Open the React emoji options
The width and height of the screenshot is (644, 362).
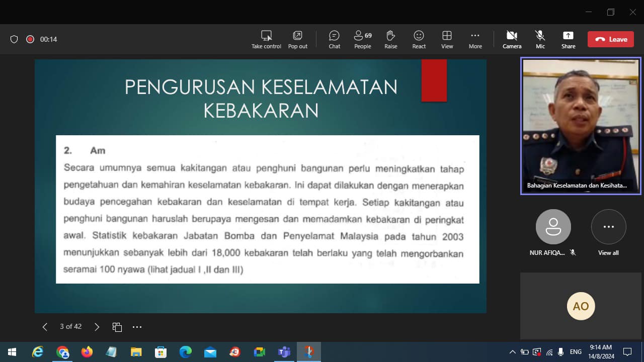(x=419, y=39)
